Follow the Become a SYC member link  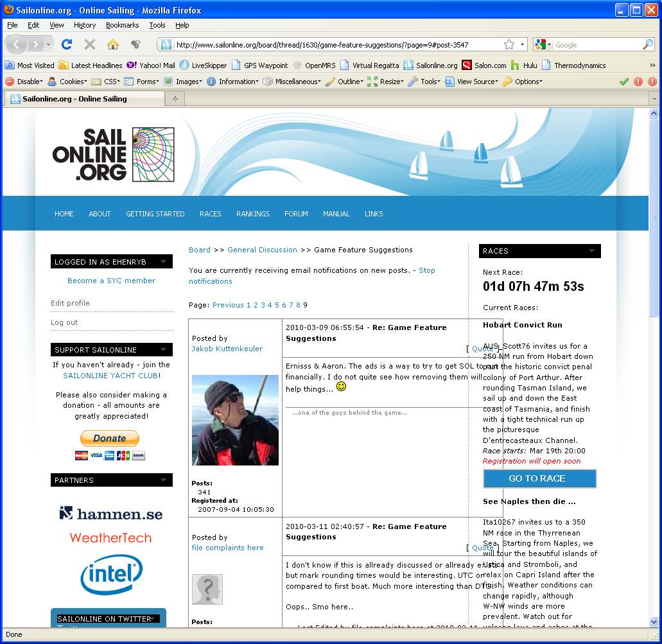112,281
